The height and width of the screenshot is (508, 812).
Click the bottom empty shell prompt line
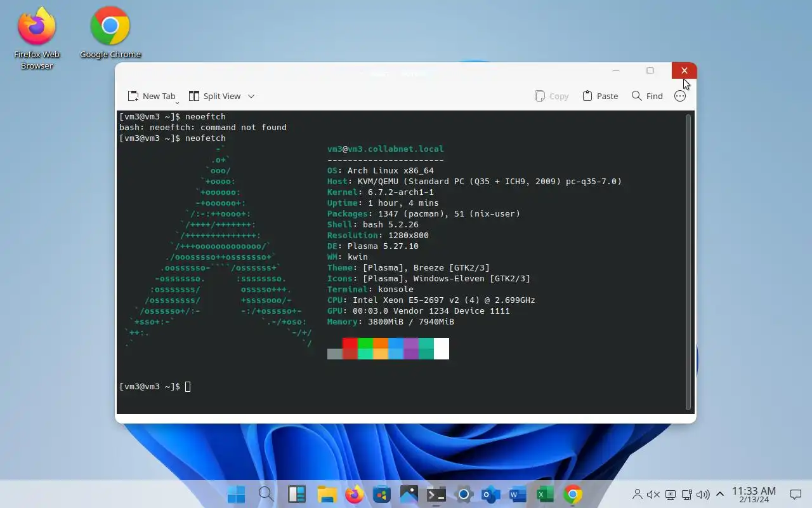(155, 387)
